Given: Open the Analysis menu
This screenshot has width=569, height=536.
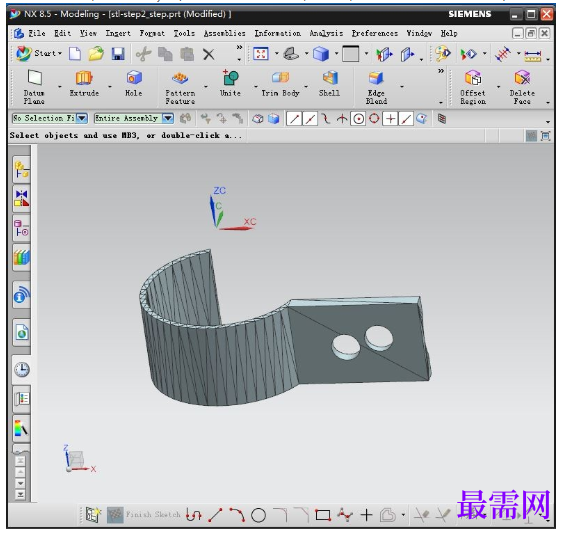Looking at the screenshot, I should [x=326, y=33].
